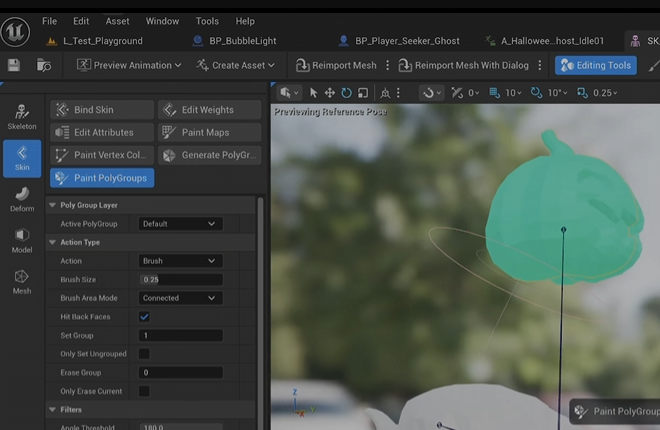Open the scale snap 0.25 dropdown
The width and height of the screenshot is (660, 430).
tap(605, 93)
